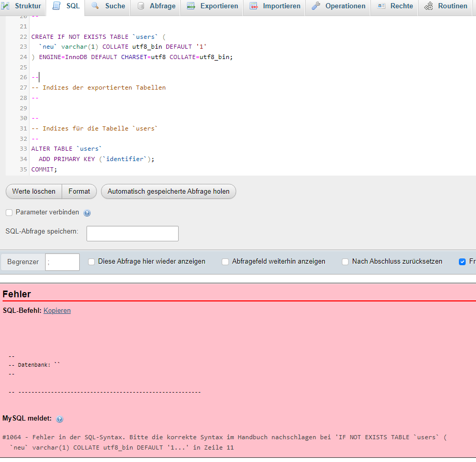Click the Format button
The width and height of the screenshot is (476, 462).
[x=79, y=191]
